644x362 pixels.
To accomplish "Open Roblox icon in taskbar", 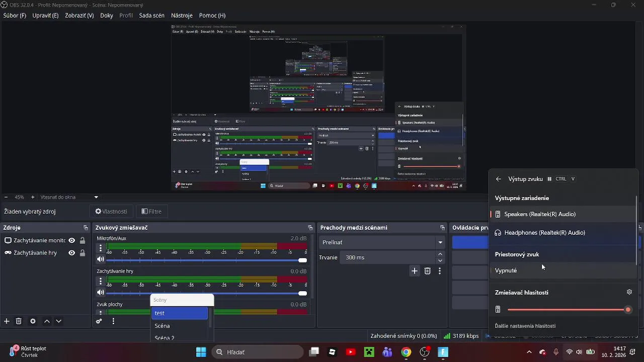I will click(332, 352).
